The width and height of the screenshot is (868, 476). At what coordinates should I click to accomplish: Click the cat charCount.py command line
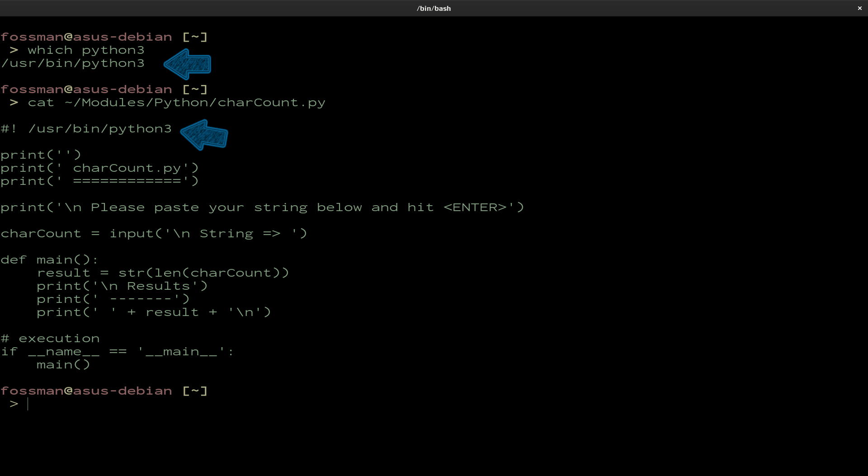[176, 103]
